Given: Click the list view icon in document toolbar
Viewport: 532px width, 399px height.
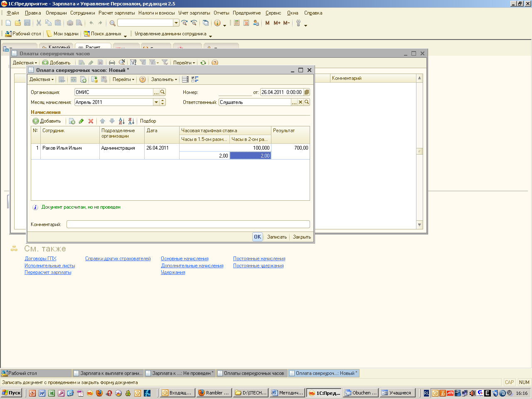Looking at the screenshot, I should [185, 79].
